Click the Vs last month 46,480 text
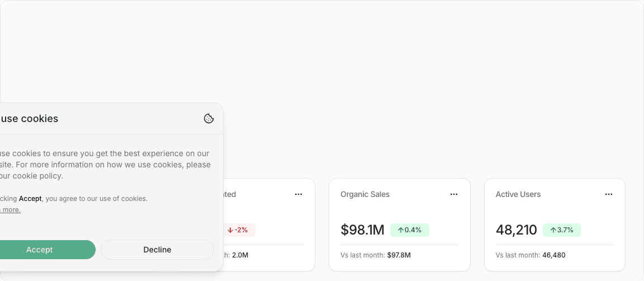 click(531, 255)
